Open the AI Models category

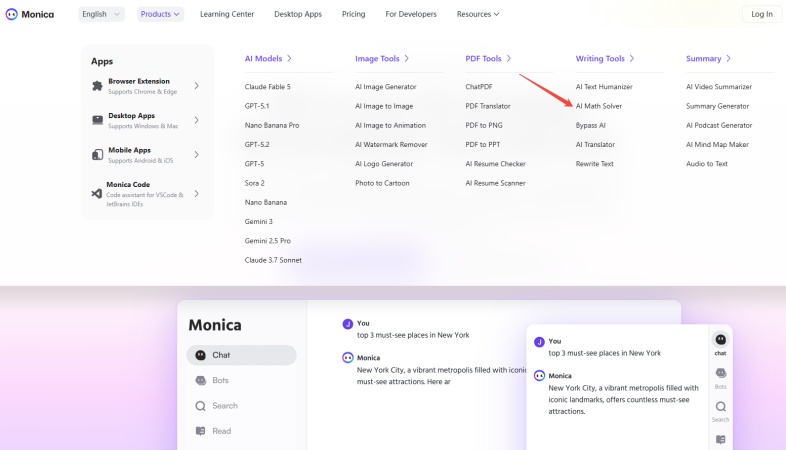(268, 59)
